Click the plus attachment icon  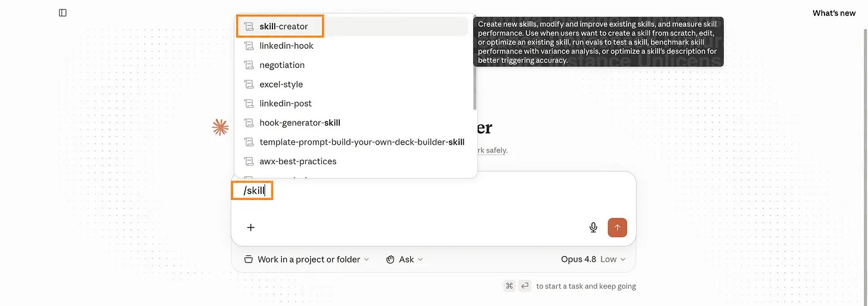tap(251, 227)
